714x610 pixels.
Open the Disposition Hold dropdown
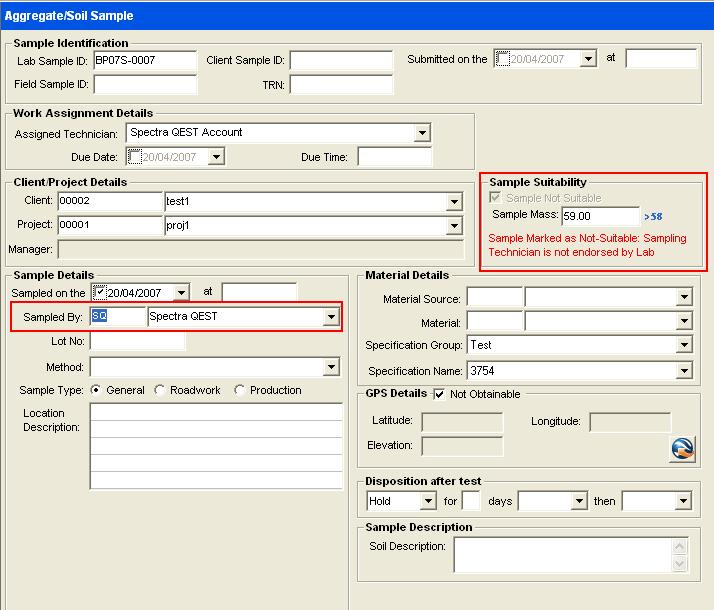point(428,501)
